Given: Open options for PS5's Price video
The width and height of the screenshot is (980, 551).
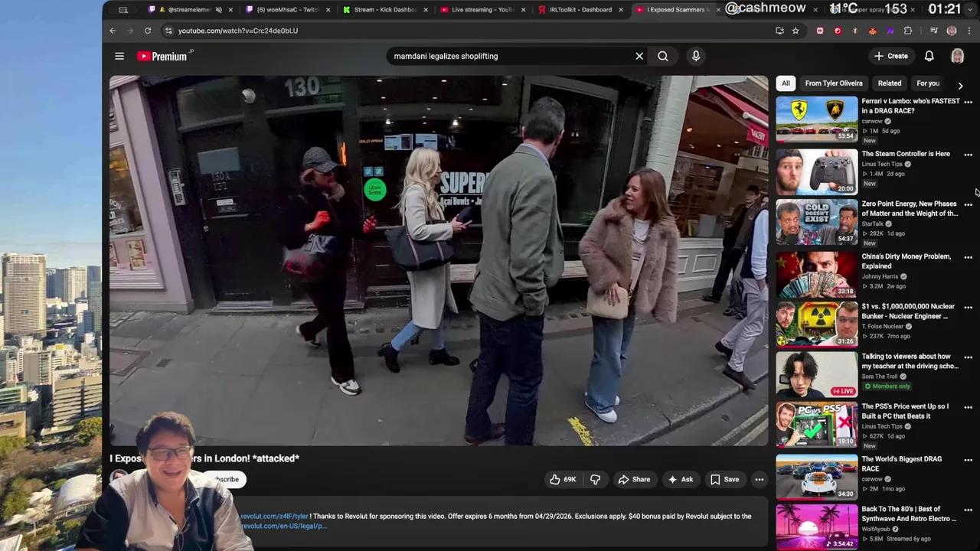Looking at the screenshot, I should pyautogui.click(x=968, y=408).
